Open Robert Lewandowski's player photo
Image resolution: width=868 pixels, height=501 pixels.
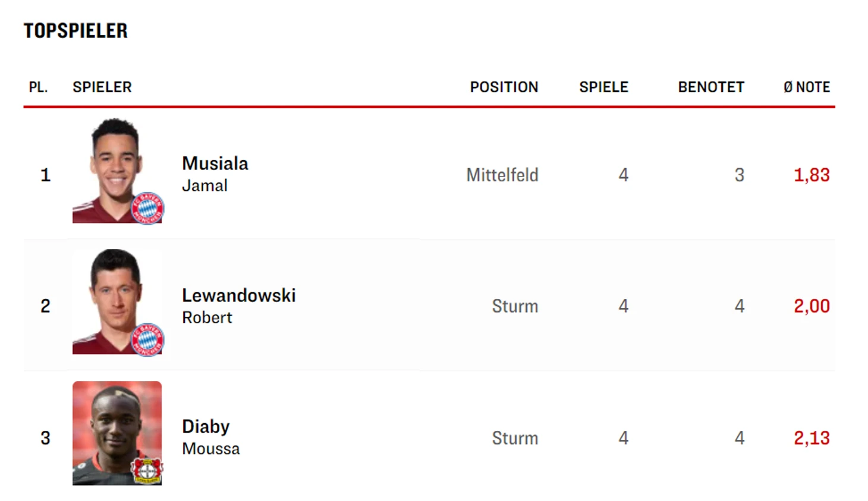[117, 302]
